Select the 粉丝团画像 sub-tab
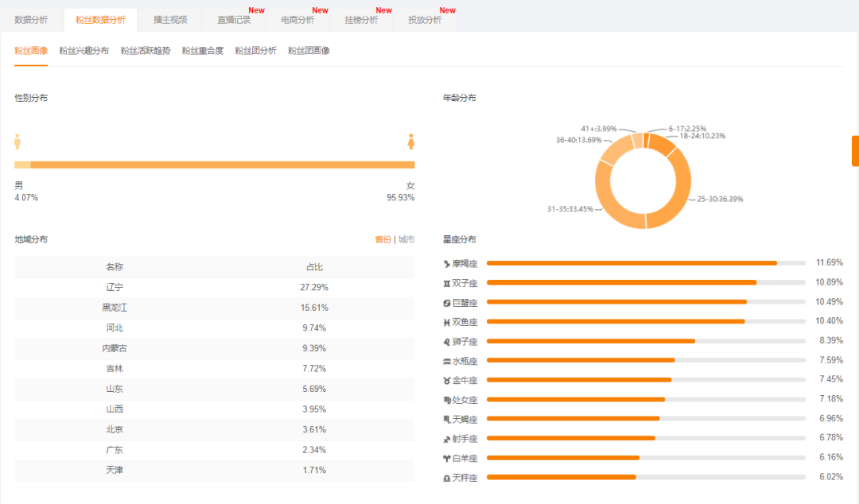859x504 pixels. (309, 50)
